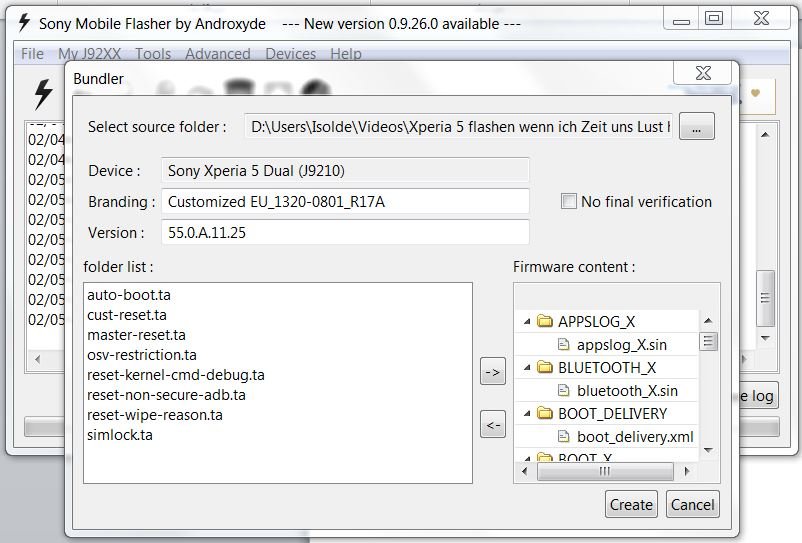Select master-reset.ta in folder list
The height and width of the screenshot is (543, 802).
137,335
